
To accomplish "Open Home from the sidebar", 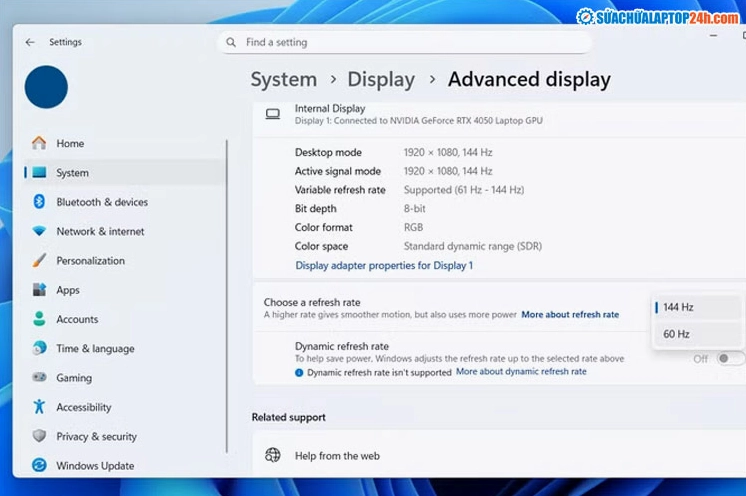I will (x=70, y=143).
